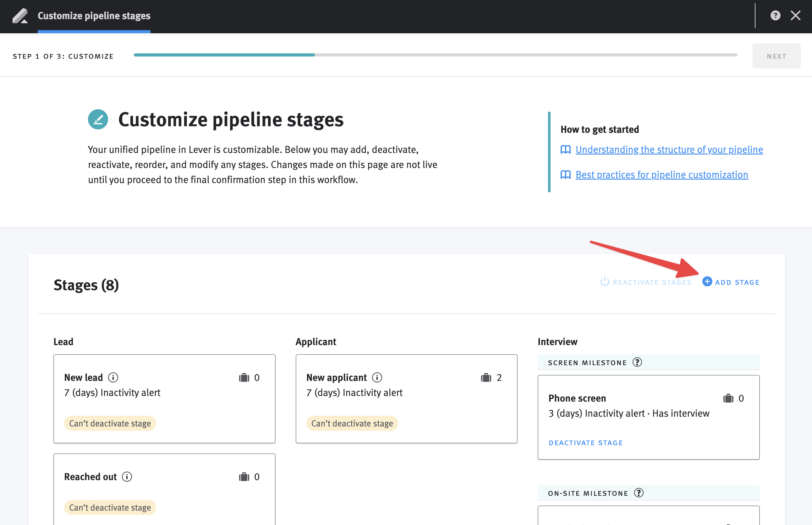Click the NEXT button
The width and height of the screenshot is (812, 525).
(x=776, y=56)
